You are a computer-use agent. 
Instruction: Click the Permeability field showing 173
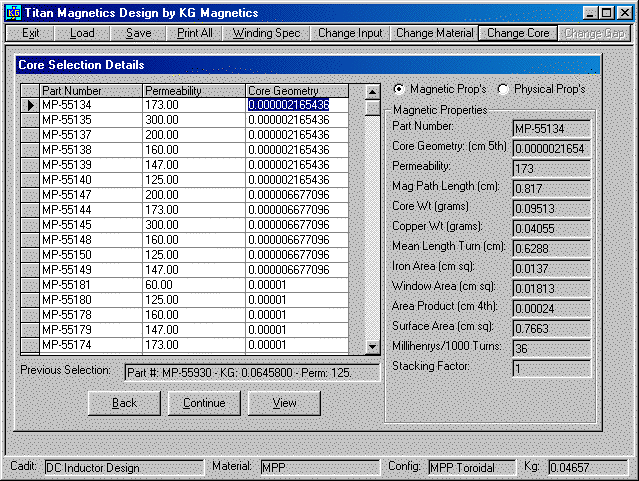[x=552, y=169]
